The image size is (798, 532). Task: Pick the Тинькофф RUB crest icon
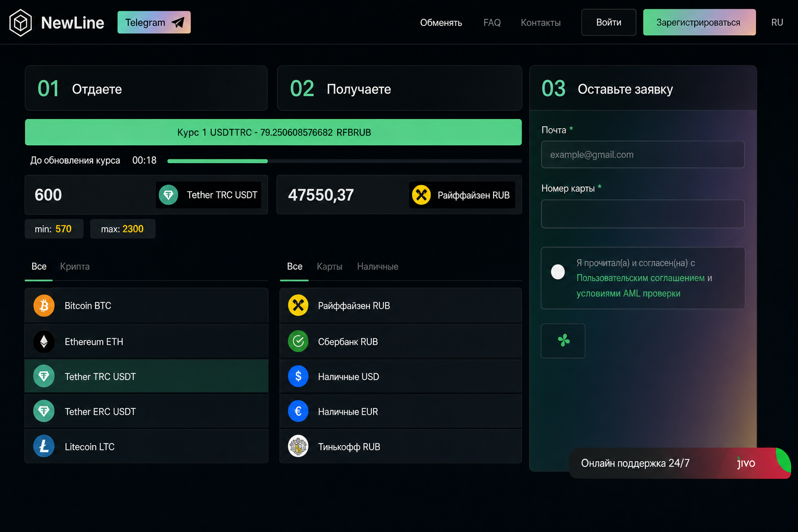pos(298,446)
